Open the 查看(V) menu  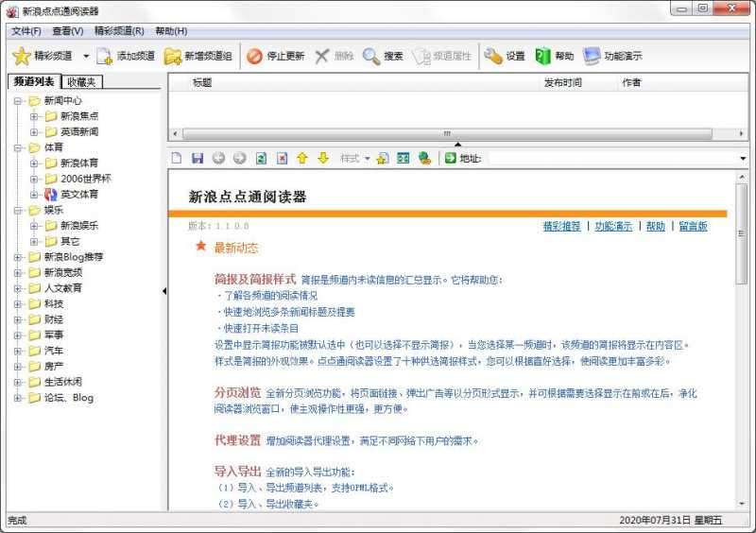point(68,31)
